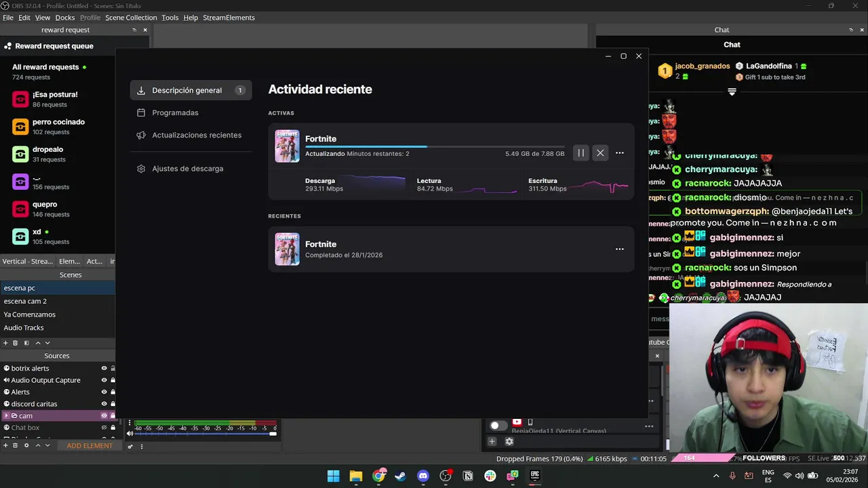Toggle visibility of cam source
The image size is (868, 488).
pos(104,415)
